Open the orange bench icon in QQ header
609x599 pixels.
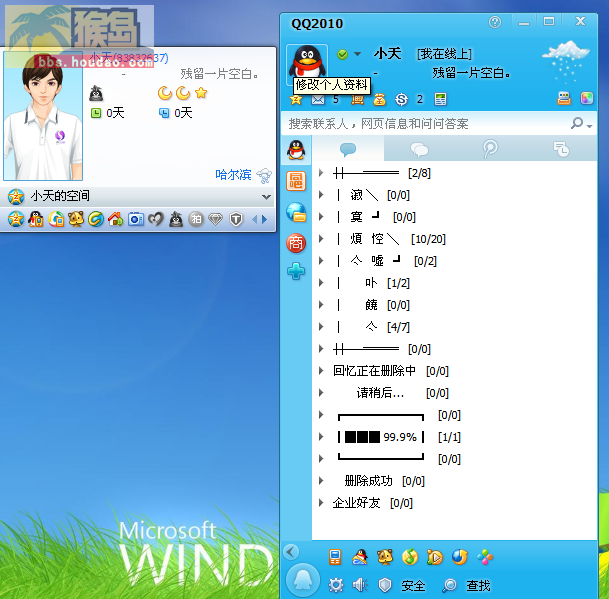pyautogui.click(x=357, y=100)
